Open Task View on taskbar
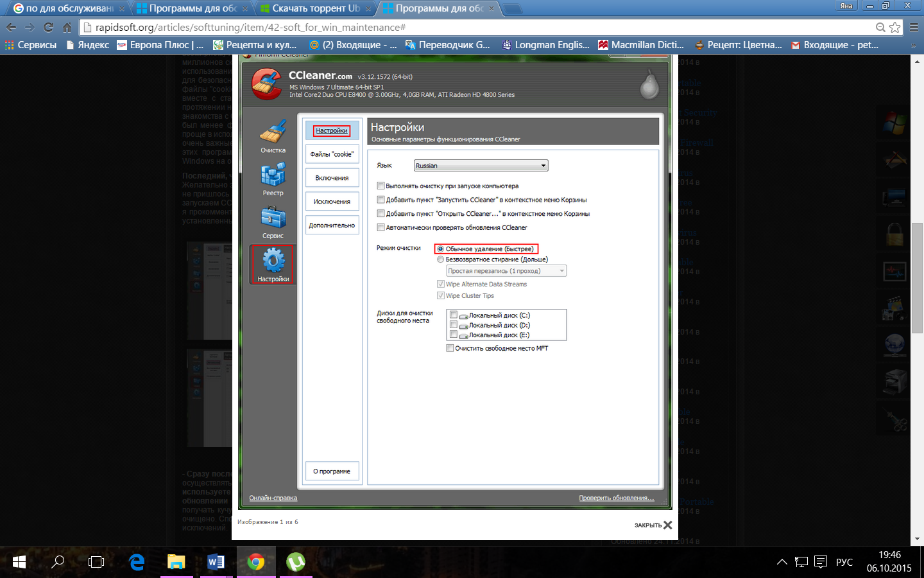The height and width of the screenshot is (578, 924). click(x=96, y=562)
